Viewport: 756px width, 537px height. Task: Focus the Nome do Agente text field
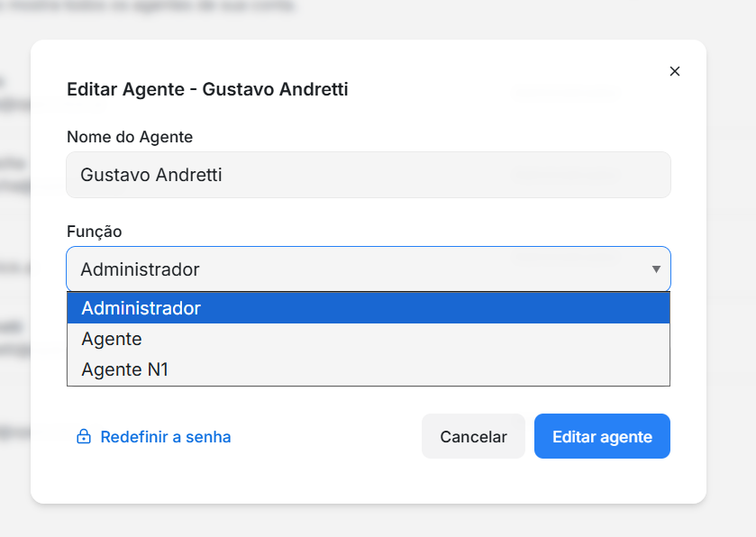[x=368, y=175]
